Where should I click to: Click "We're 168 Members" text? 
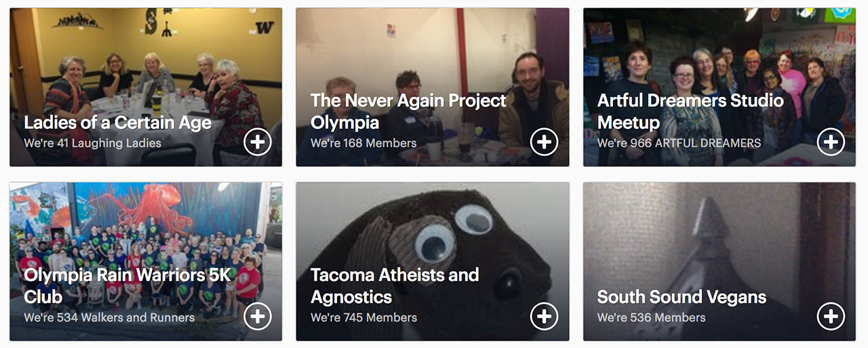(363, 143)
